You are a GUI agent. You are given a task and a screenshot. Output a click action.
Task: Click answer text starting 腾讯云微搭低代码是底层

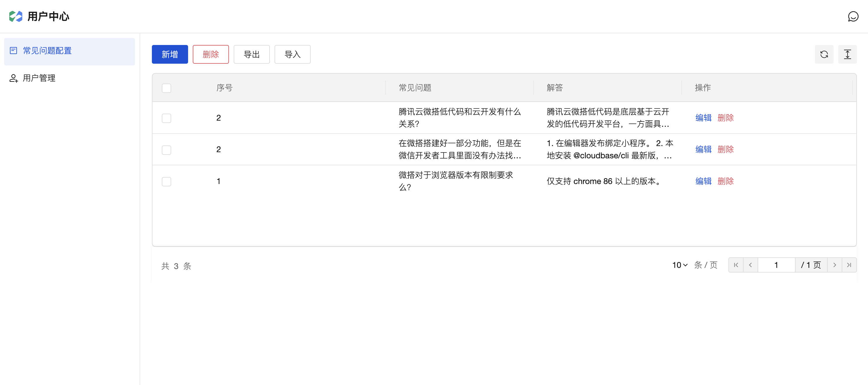(x=608, y=118)
